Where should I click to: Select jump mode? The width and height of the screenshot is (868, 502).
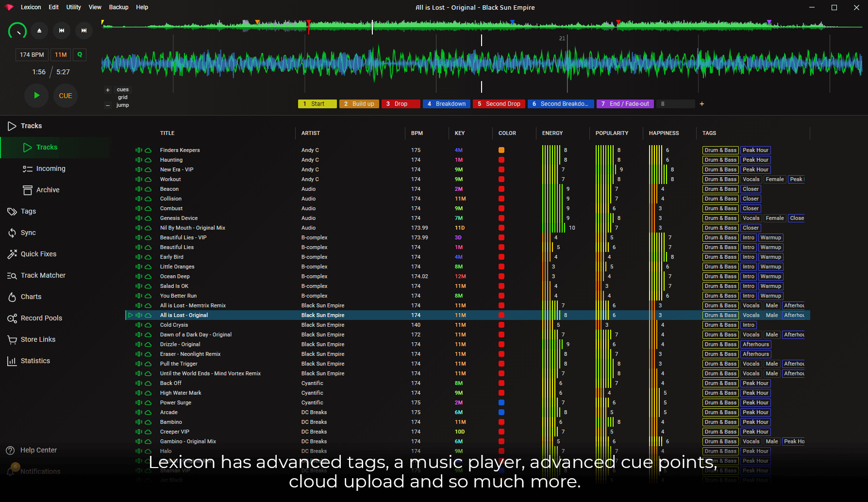click(123, 105)
